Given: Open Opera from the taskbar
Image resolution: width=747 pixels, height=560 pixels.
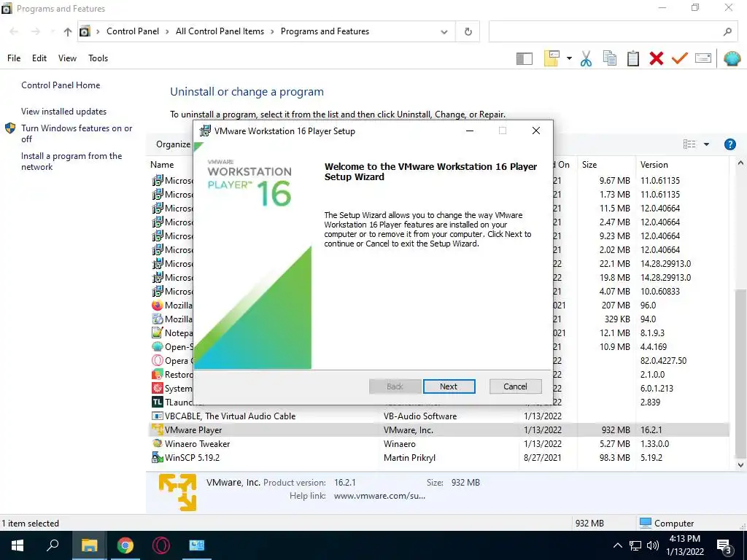Looking at the screenshot, I should click(161, 545).
